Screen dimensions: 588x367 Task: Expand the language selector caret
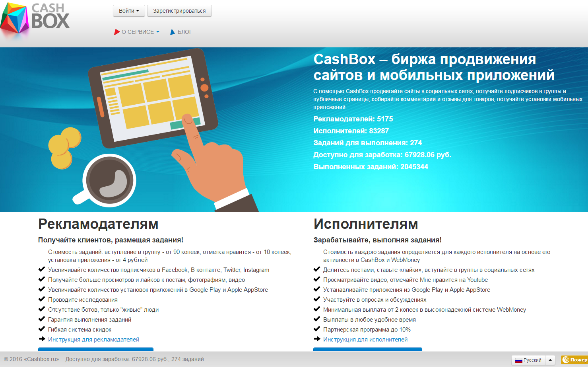[x=550, y=360]
